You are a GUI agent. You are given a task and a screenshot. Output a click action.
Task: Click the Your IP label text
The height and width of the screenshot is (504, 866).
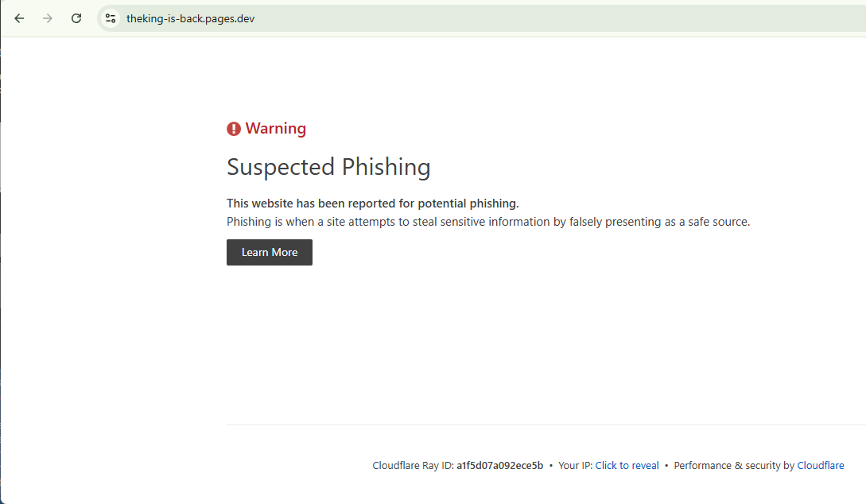(576, 465)
